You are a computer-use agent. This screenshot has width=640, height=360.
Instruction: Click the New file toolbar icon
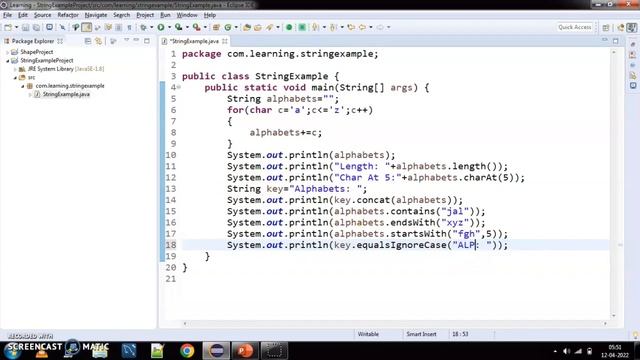[8, 27]
